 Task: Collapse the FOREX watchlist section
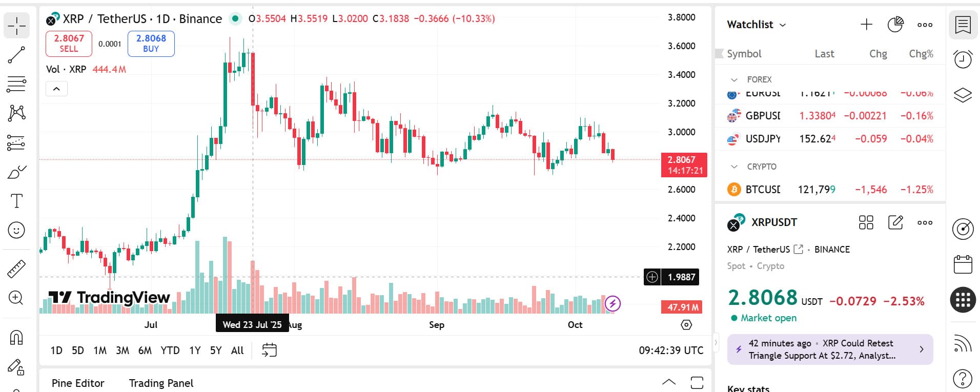734,80
